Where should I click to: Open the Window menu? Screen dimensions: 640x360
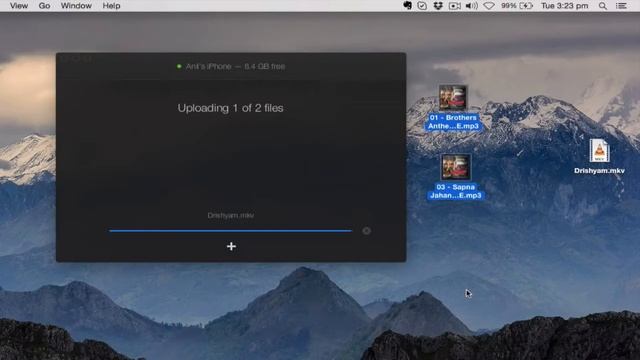76,6
